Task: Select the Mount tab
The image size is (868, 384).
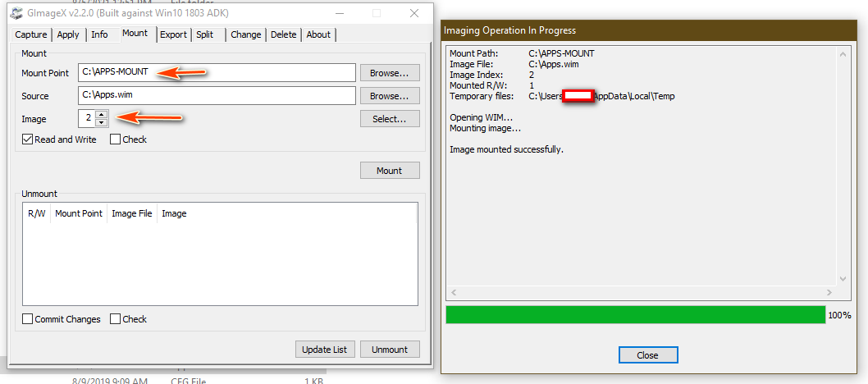Action: coord(135,33)
